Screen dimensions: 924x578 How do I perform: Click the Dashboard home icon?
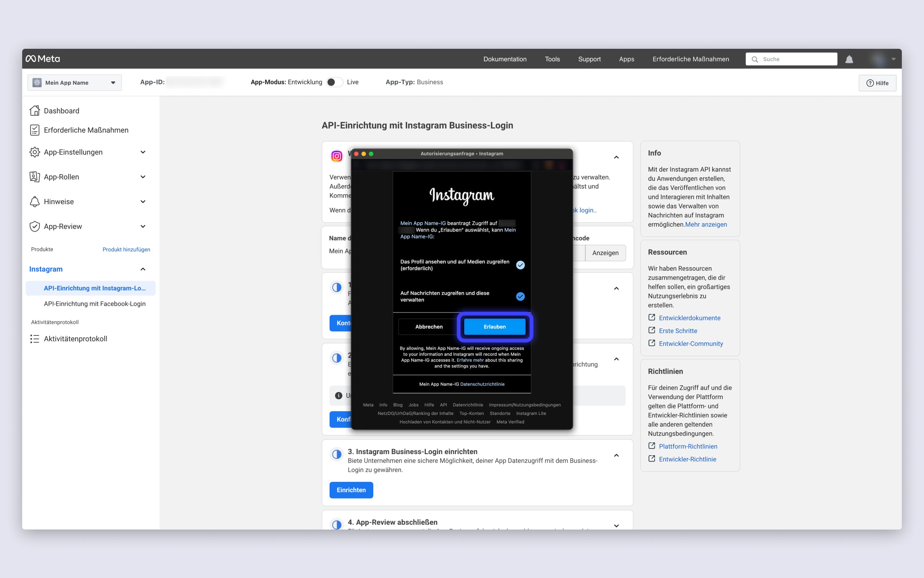[x=35, y=111]
